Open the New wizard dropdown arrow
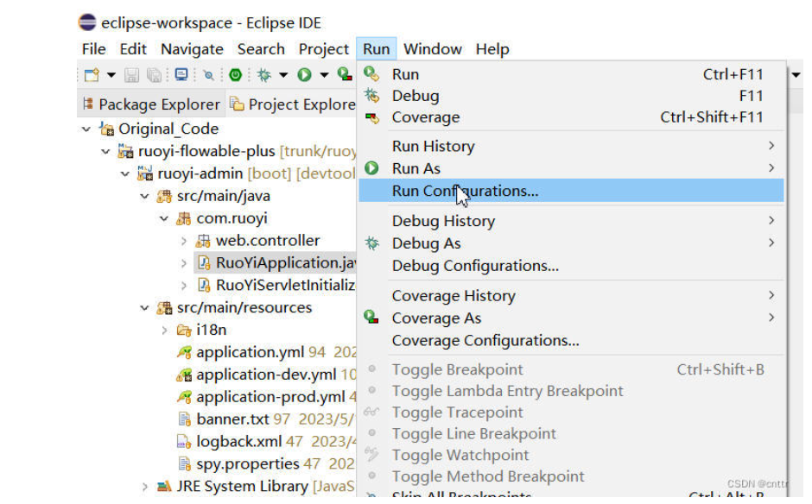 click(x=111, y=75)
